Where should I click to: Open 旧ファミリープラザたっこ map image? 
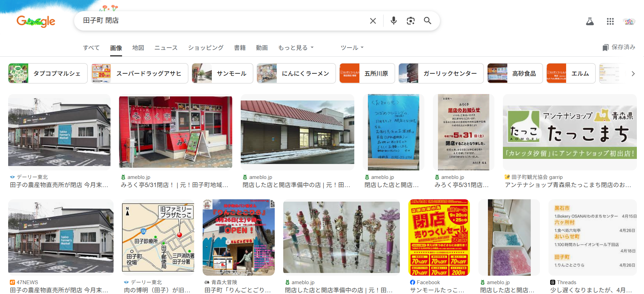158,237
